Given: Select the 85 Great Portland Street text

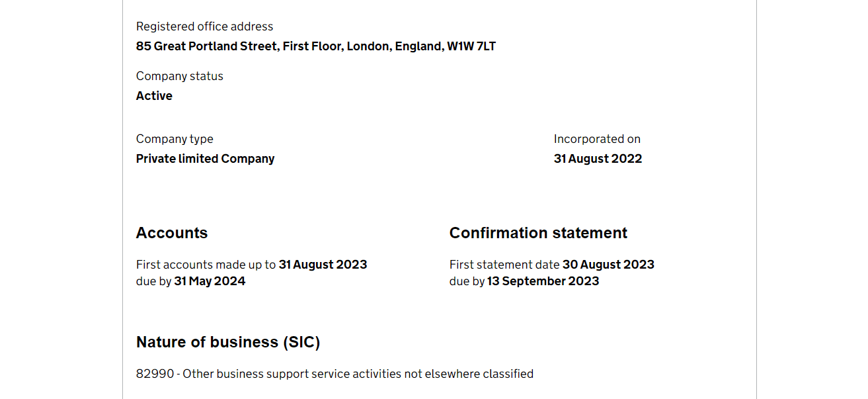Looking at the screenshot, I should tap(207, 46).
